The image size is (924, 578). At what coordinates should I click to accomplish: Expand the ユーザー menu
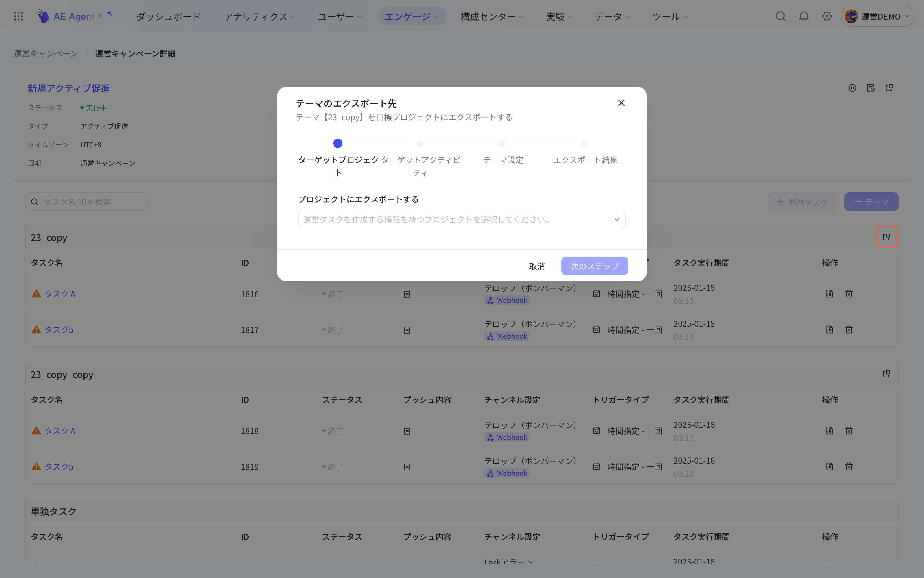pos(340,16)
